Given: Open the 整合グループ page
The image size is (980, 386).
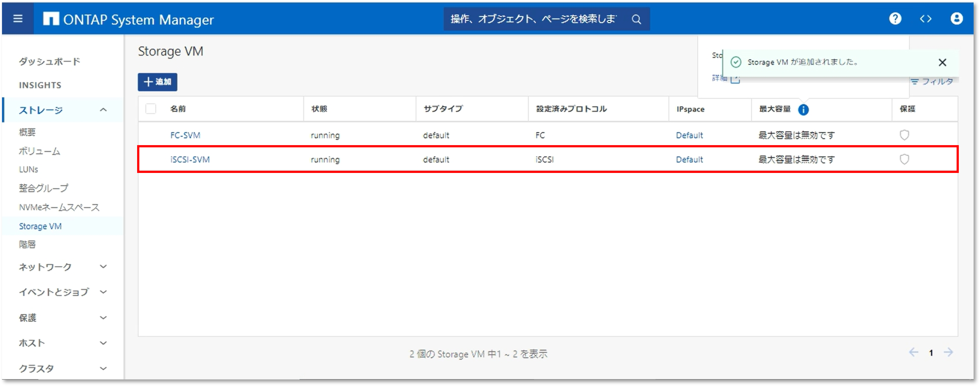Looking at the screenshot, I should tap(43, 188).
